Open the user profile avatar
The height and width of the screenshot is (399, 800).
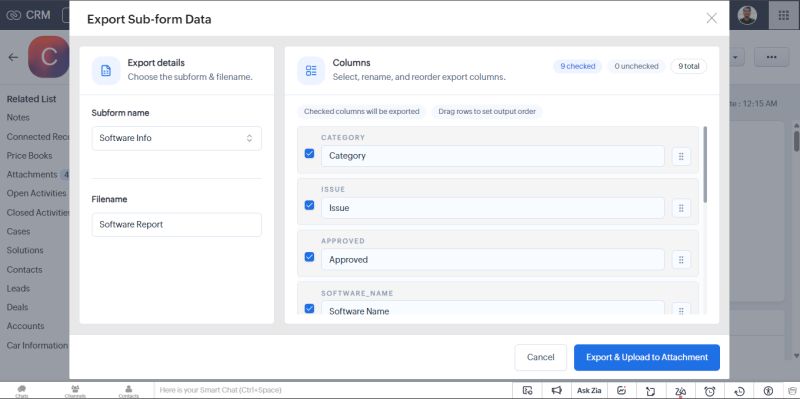point(747,15)
